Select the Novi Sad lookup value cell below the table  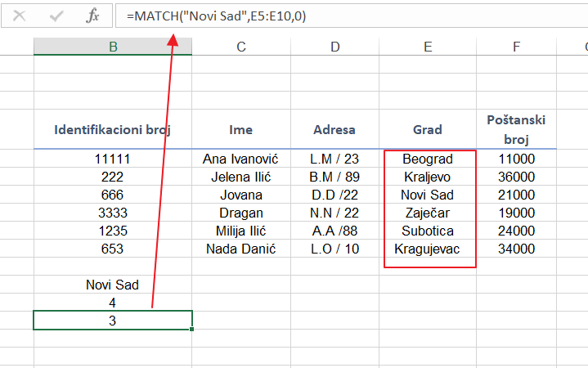tap(113, 285)
